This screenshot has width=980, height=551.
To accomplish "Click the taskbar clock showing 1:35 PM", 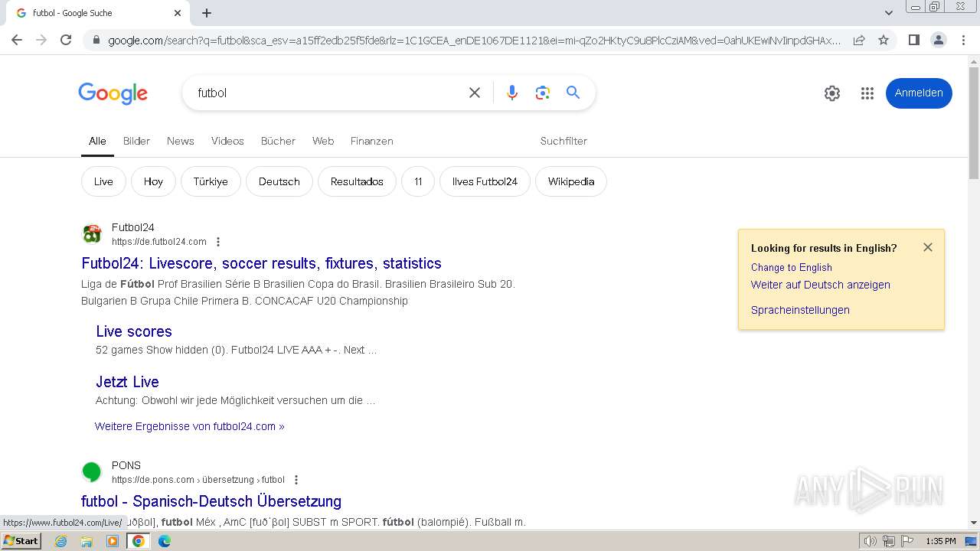I will [x=941, y=541].
